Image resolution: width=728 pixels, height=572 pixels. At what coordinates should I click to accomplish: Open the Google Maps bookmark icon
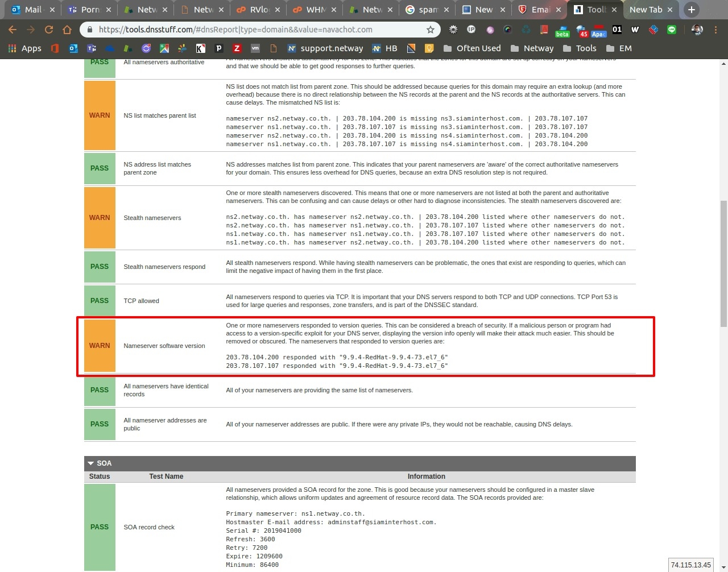(164, 48)
